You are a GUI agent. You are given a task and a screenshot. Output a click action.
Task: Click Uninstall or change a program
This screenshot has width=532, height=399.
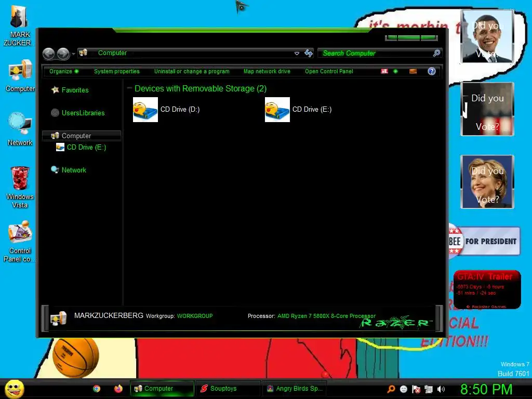(192, 71)
